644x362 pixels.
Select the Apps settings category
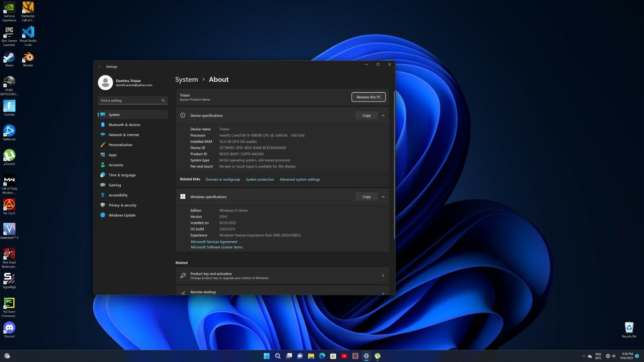(x=132, y=155)
